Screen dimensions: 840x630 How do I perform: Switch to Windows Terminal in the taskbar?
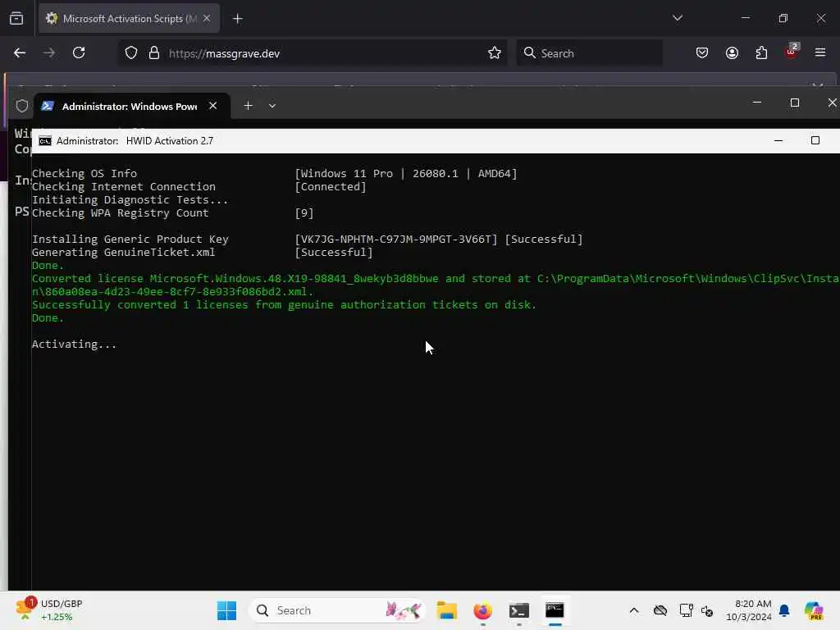(519, 610)
